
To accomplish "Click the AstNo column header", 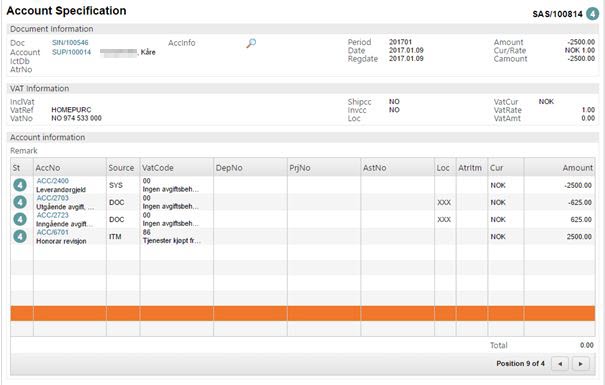I will (398, 168).
